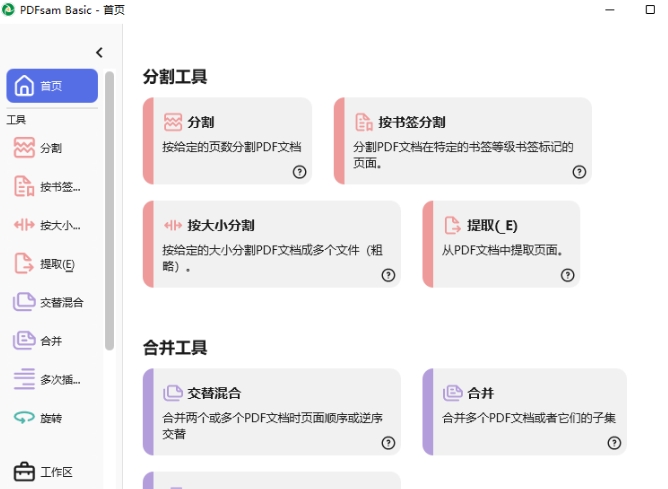The image size is (668, 489).
Task: Open 工作区 briefcase icon in sidebar
Action: [x=24, y=472]
